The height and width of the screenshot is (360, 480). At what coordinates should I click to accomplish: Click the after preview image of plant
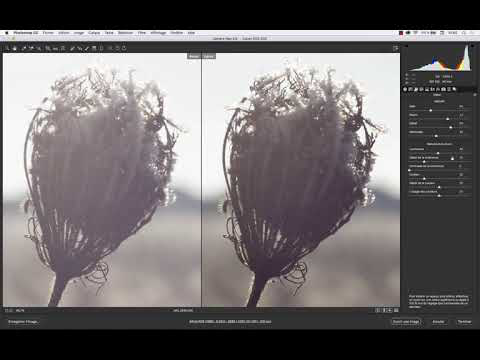point(301,180)
